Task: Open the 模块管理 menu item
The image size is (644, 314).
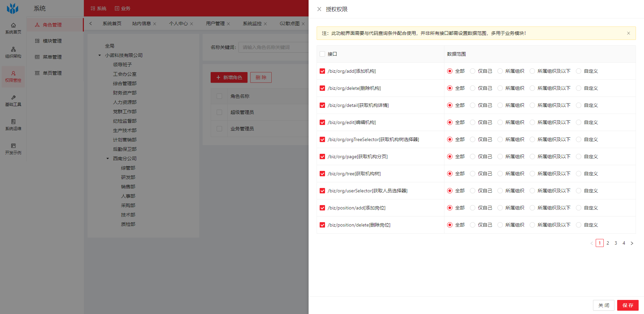Action: pos(52,41)
